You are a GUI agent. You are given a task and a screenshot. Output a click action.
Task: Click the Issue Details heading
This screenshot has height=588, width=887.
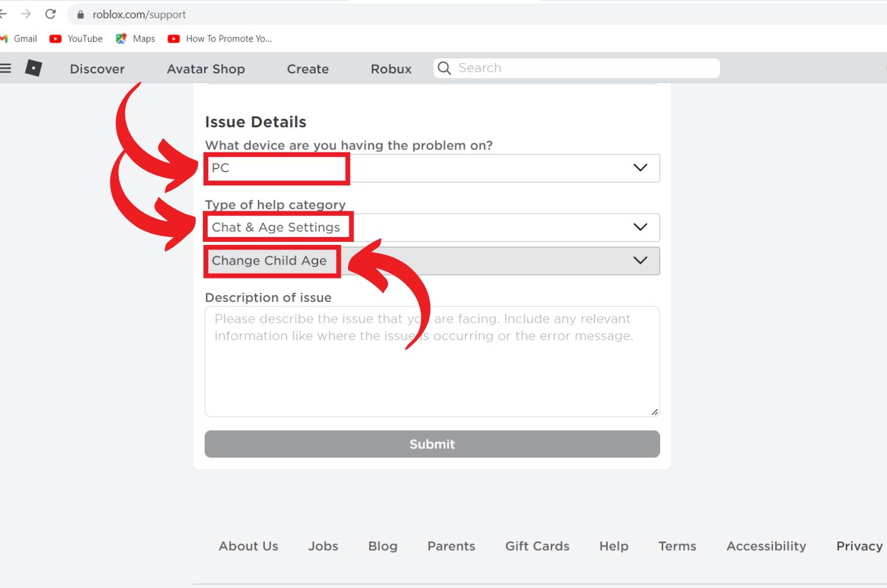click(256, 122)
